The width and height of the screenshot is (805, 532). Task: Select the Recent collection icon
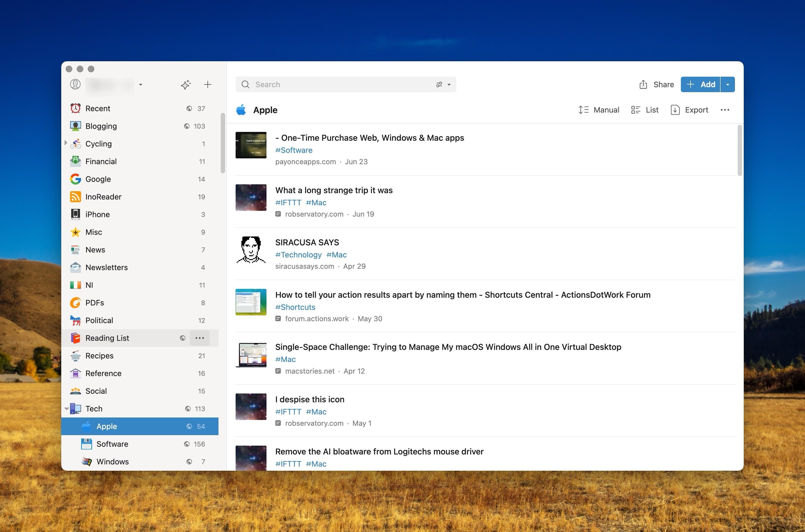click(75, 108)
